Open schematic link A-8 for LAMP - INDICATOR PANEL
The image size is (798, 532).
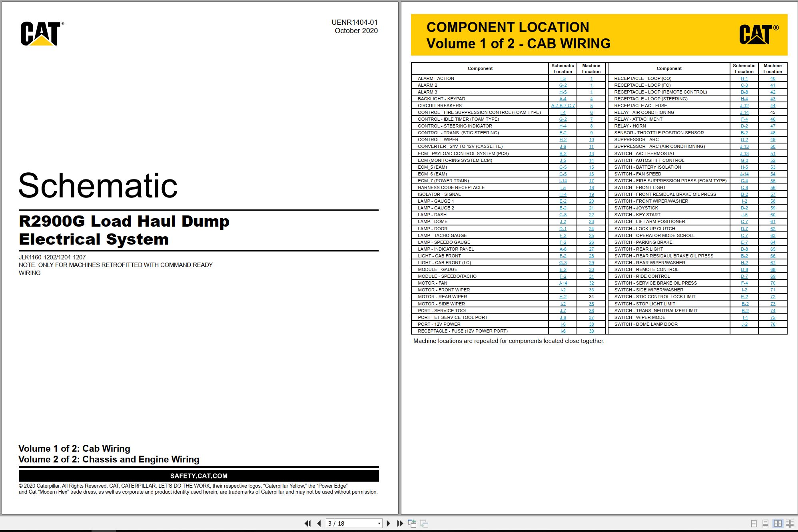[x=563, y=249]
